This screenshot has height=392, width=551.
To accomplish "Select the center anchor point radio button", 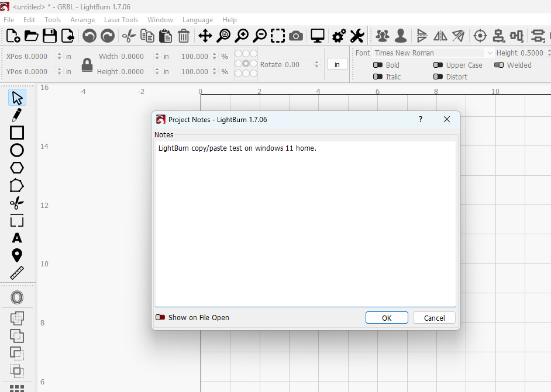I will pyautogui.click(x=246, y=63).
